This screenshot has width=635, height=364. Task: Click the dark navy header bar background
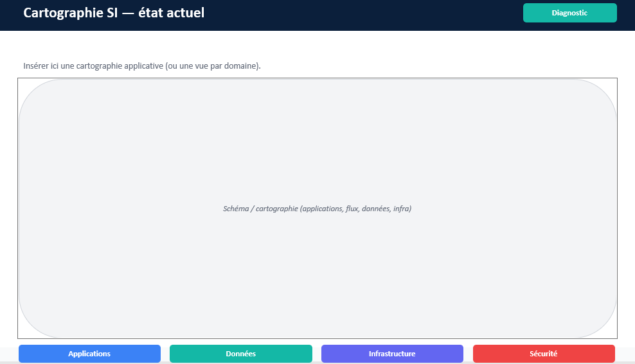tap(360, 14)
